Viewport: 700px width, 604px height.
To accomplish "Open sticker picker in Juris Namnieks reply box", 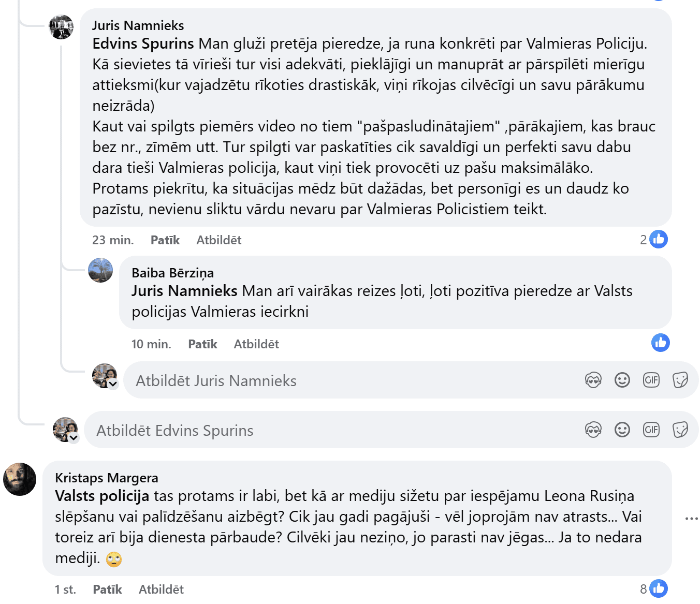I will coord(680,380).
